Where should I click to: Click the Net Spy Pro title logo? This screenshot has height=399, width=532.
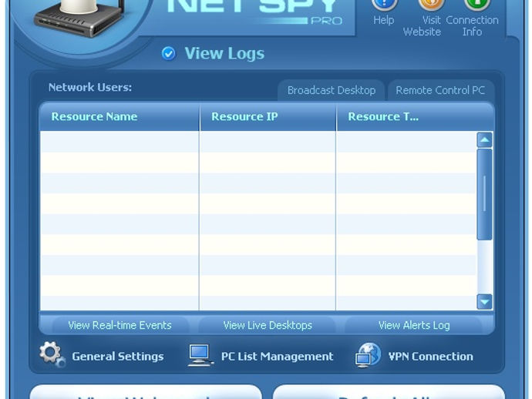(x=254, y=12)
